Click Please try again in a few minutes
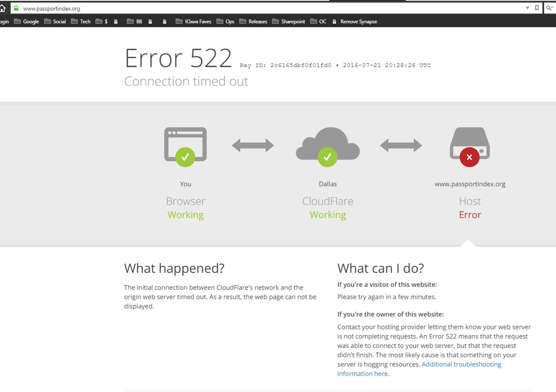Screen dimensions: 556x392 386,297
